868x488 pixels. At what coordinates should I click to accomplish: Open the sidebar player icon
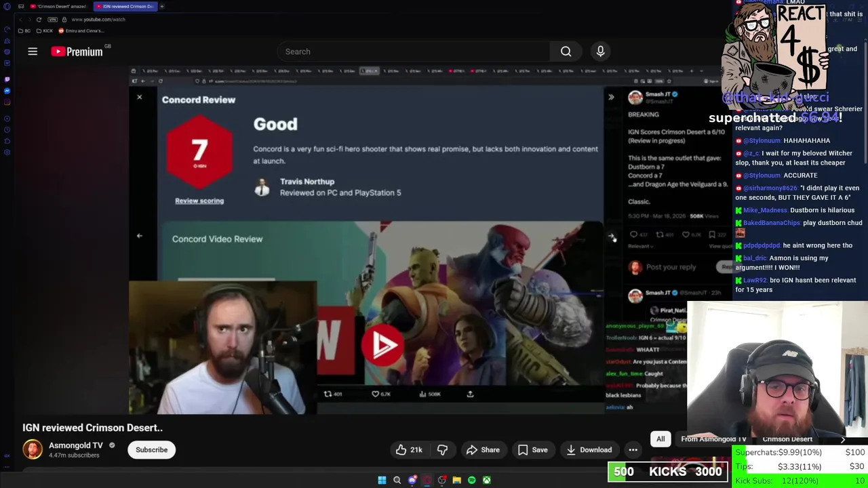pos(7,119)
